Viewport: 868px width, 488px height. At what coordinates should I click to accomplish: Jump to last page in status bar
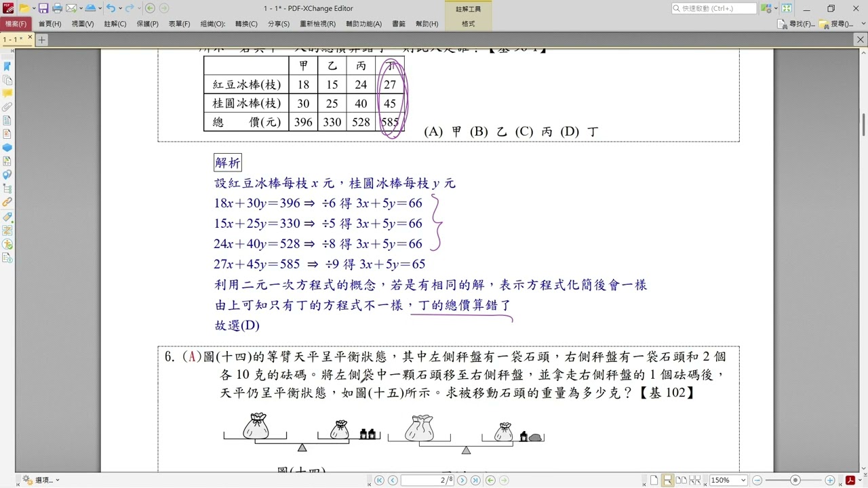pos(476,480)
